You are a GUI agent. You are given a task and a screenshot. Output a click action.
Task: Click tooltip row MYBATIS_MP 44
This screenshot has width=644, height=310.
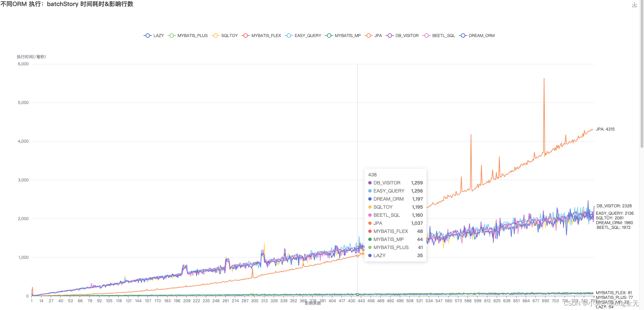point(395,239)
